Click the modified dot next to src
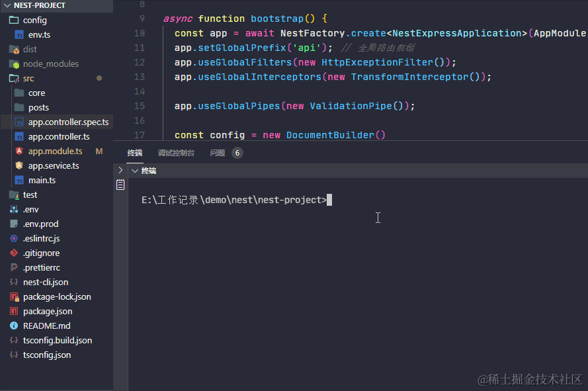The image size is (588, 391). [99, 78]
